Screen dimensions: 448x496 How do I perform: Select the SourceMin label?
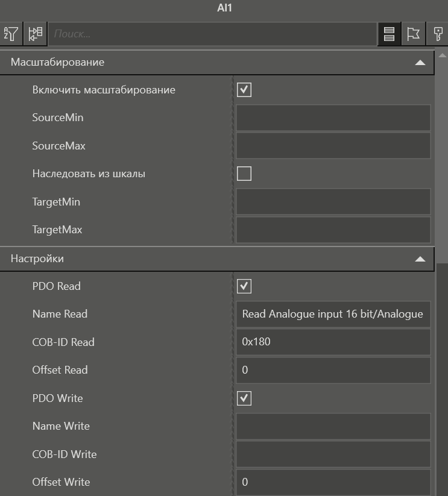click(x=58, y=118)
